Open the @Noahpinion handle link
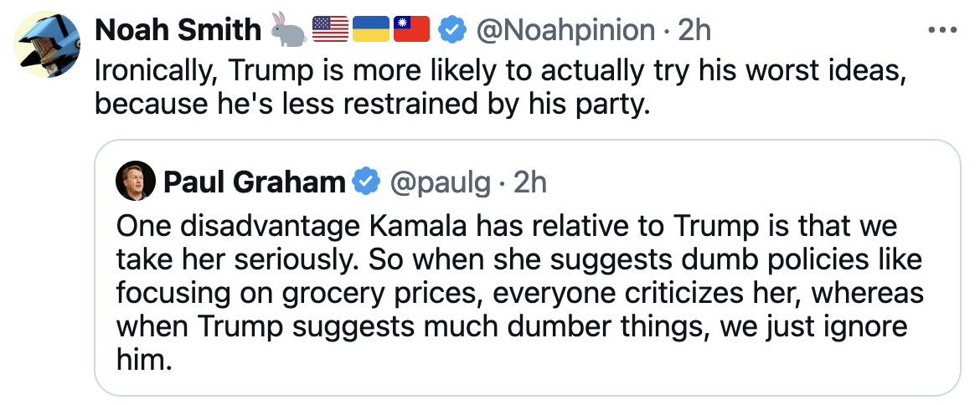This screenshot has height=405, width=980. click(565, 30)
